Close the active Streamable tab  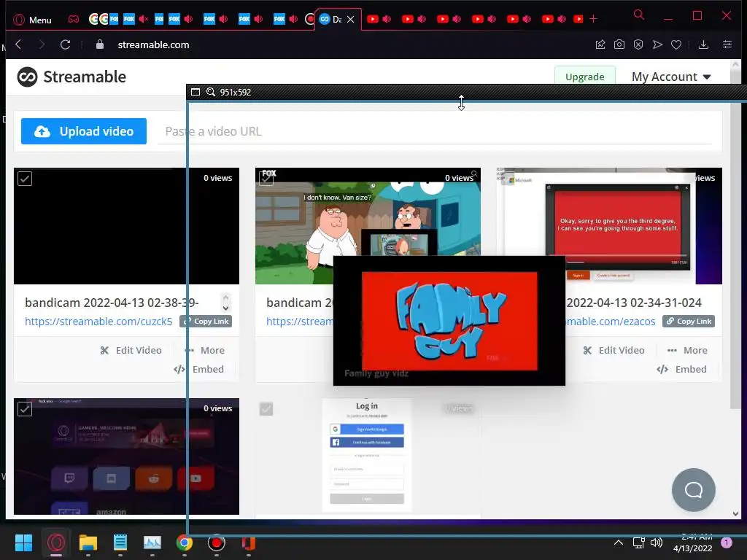351,19
